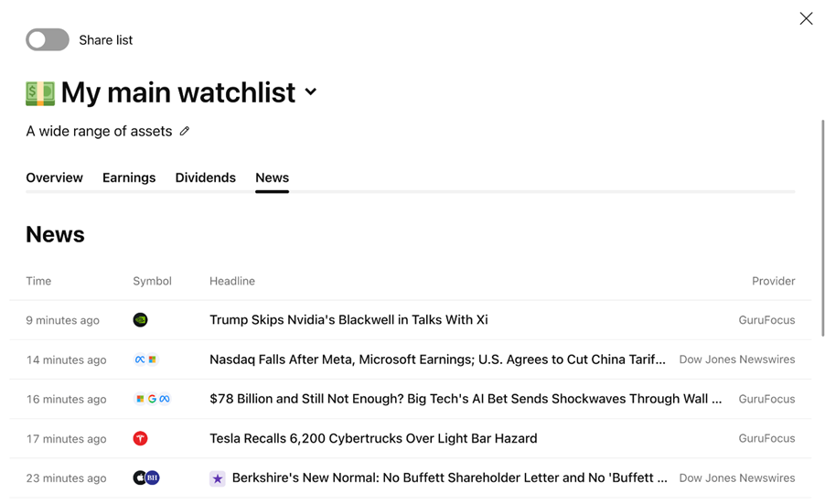Open headline Nasdaq Falls After Meta, Microsoft Earnings
The width and height of the screenshot is (825, 504).
click(437, 359)
